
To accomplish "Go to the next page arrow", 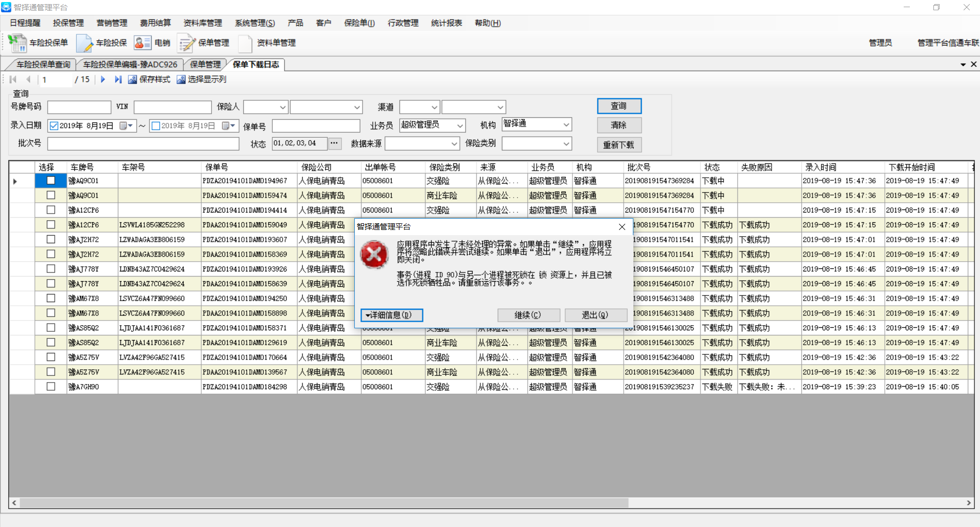I will point(103,79).
